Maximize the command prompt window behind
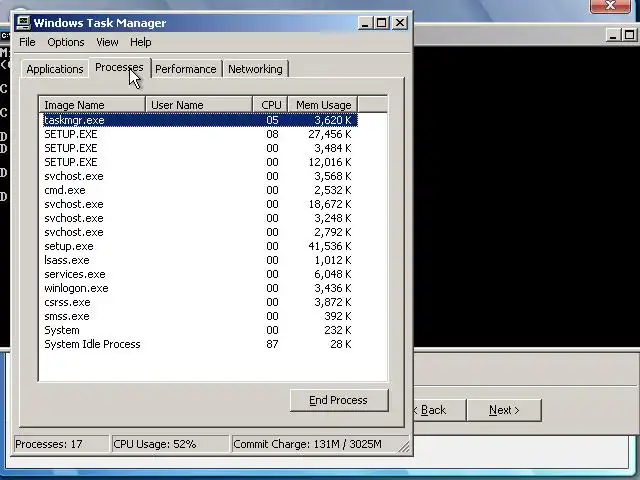Viewport: 640px width, 480px height. pos(630,35)
